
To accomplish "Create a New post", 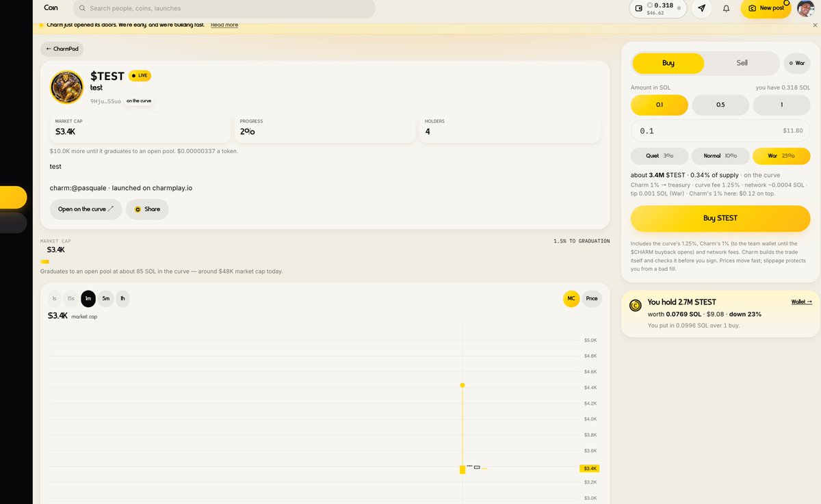I will (766, 8).
